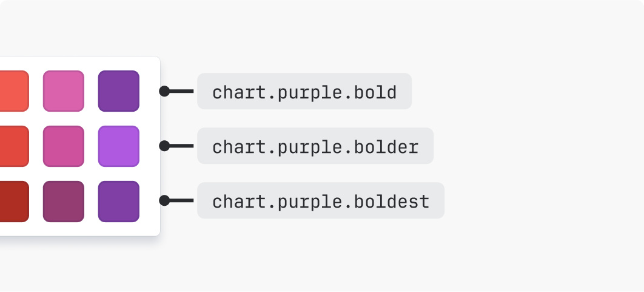The height and width of the screenshot is (292, 644).
Task: Click the light pink swatch in top row
Action: 64,91
